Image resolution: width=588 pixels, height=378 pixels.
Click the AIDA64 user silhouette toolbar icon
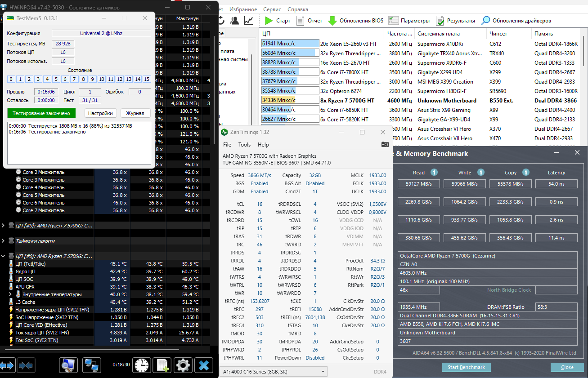(x=234, y=21)
